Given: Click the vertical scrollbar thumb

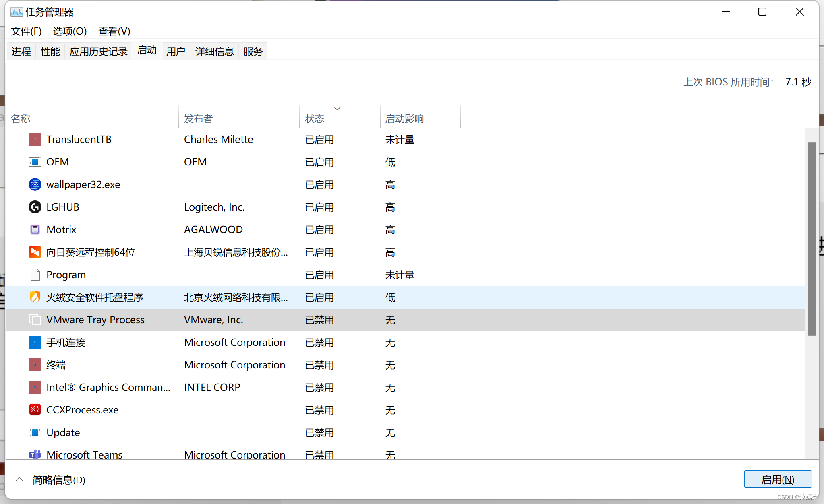Looking at the screenshot, I should [812, 238].
